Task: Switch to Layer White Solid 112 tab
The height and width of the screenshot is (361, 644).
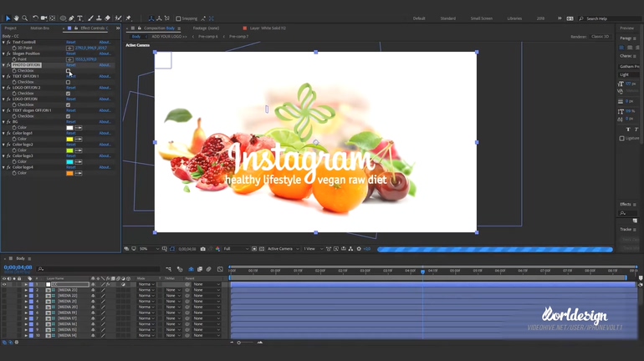Action: click(268, 28)
